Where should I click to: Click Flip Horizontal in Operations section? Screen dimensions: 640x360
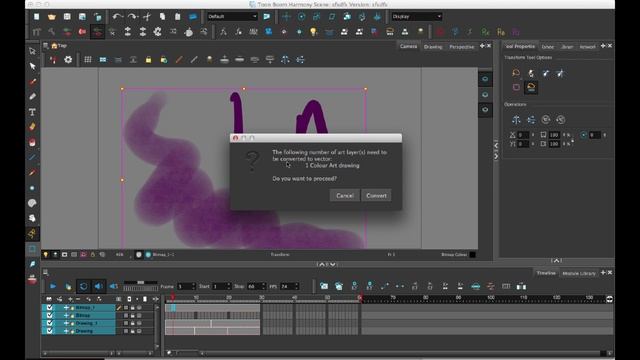516,120
